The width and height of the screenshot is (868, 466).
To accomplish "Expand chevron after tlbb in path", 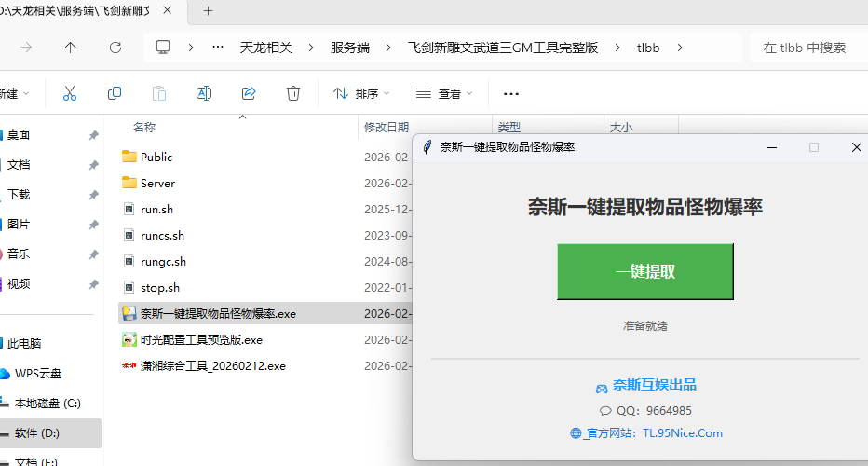I will 679,48.
